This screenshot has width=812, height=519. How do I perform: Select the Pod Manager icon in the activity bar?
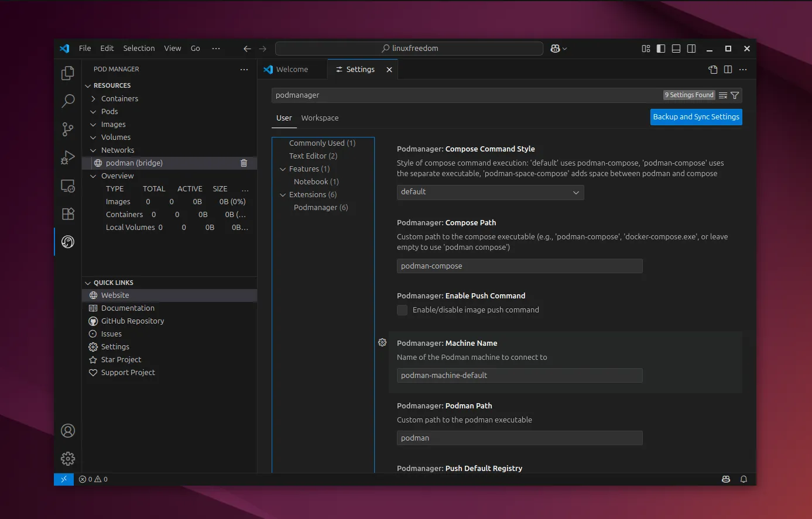click(67, 242)
